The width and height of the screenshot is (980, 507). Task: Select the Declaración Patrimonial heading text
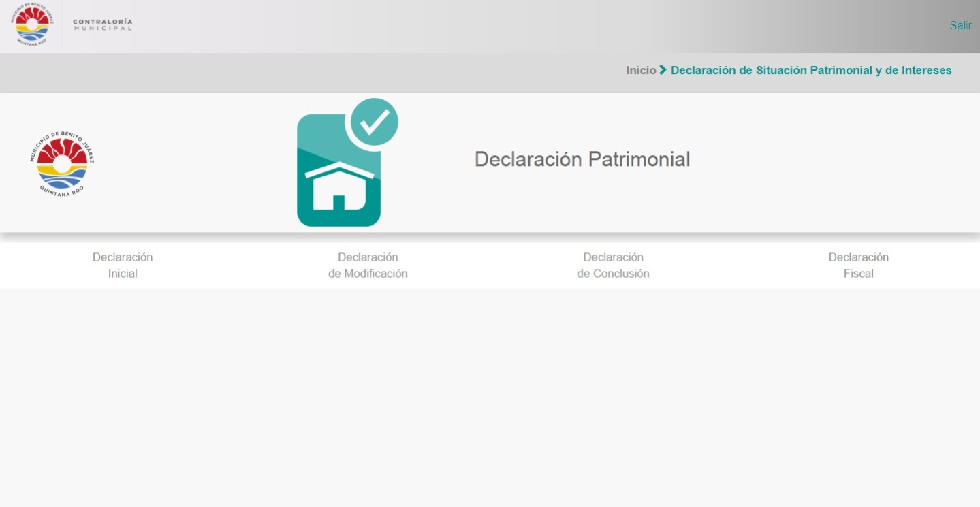click(x=582, y=159)
